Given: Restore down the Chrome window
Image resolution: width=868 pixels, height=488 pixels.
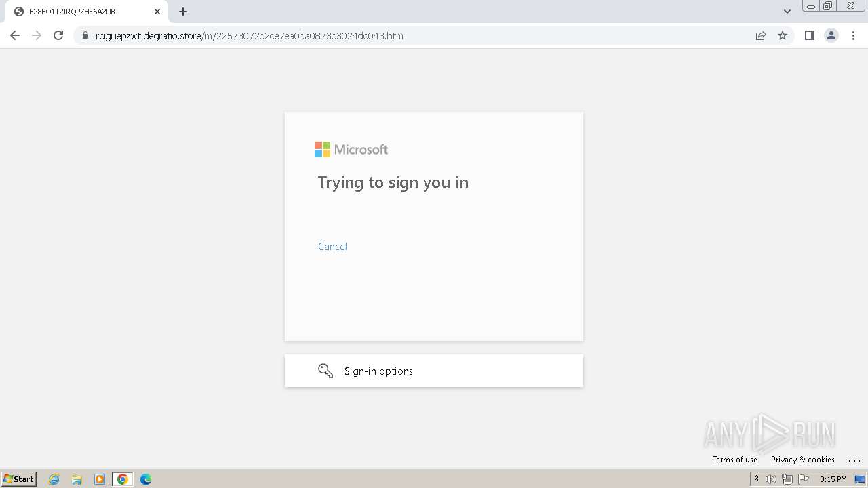Looking at the screenshot, I should pos(828,6).
